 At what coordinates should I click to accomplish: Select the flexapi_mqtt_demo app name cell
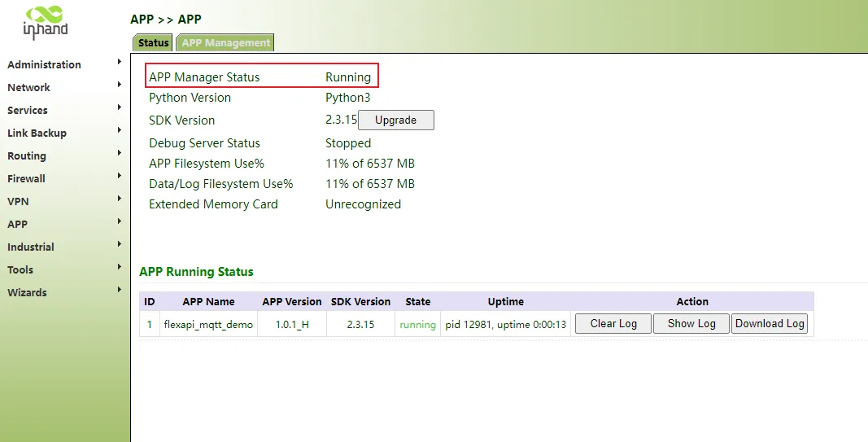tap(208, 325)
